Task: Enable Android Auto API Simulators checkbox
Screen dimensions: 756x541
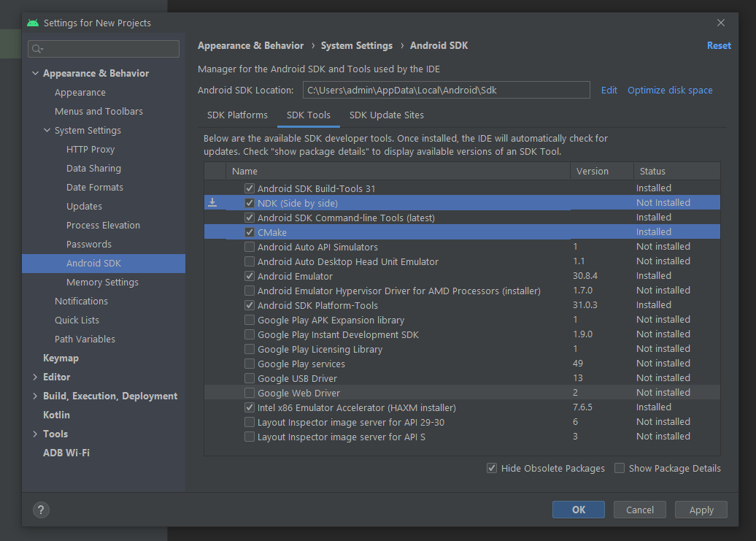Action: coord(250,247)
